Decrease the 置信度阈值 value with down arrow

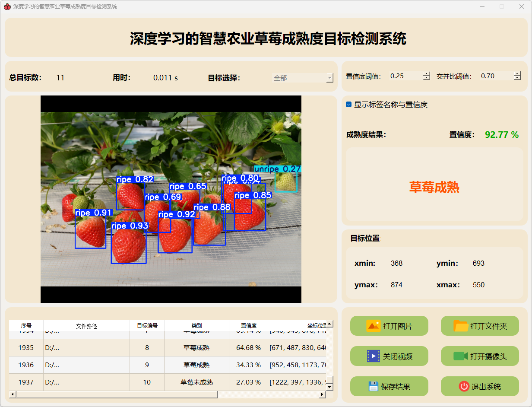[x=427, y=78]
